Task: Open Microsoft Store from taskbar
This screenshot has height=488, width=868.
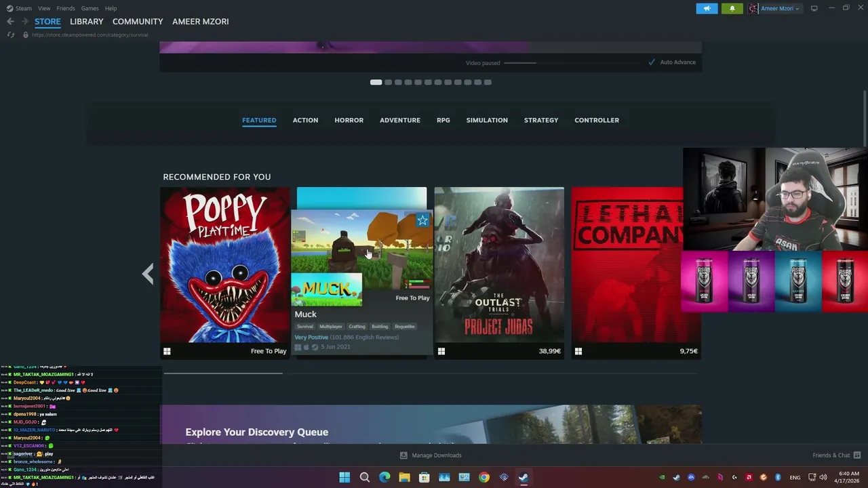Action: click(424, 477)
